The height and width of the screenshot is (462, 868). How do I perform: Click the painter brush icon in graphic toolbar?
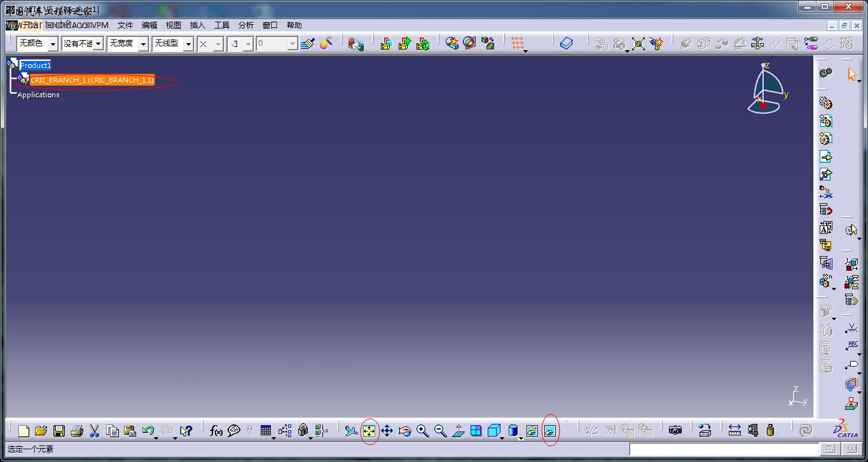tap(308, 43)
